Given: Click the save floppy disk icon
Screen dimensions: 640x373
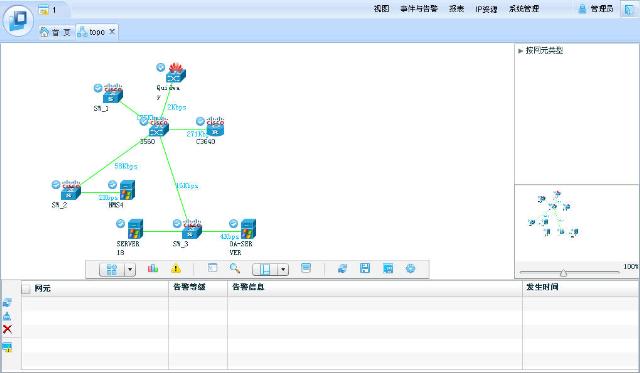Looking at the screenshot, I should pyautogui.click(x=365, y=268).
